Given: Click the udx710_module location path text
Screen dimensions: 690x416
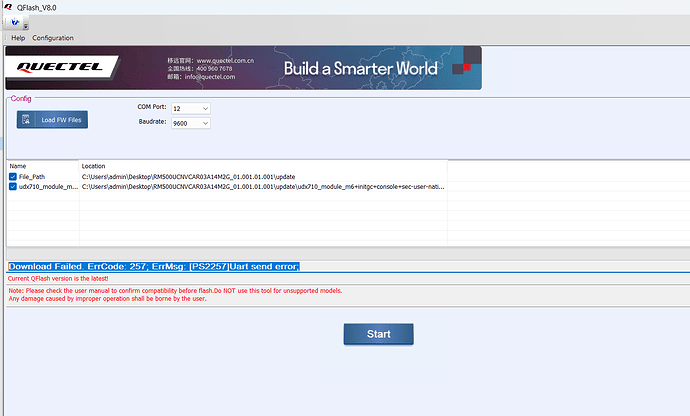Looking at the screenshot, I should 263,187.
